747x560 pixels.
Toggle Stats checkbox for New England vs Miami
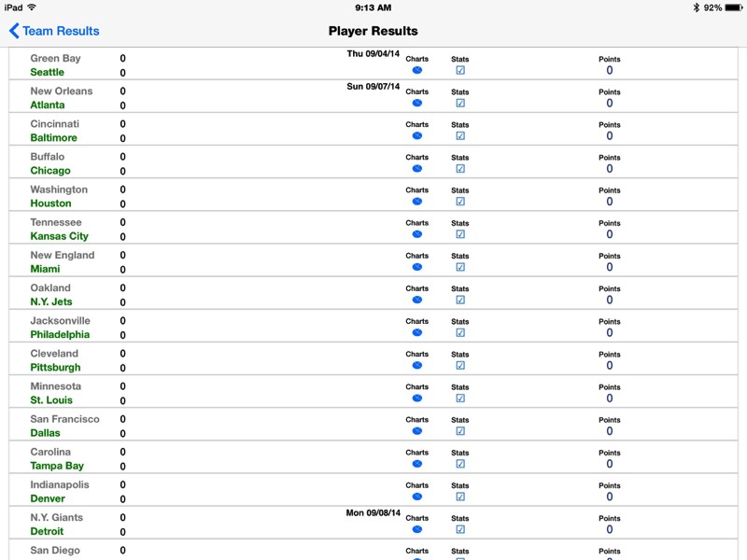(460, 267)
